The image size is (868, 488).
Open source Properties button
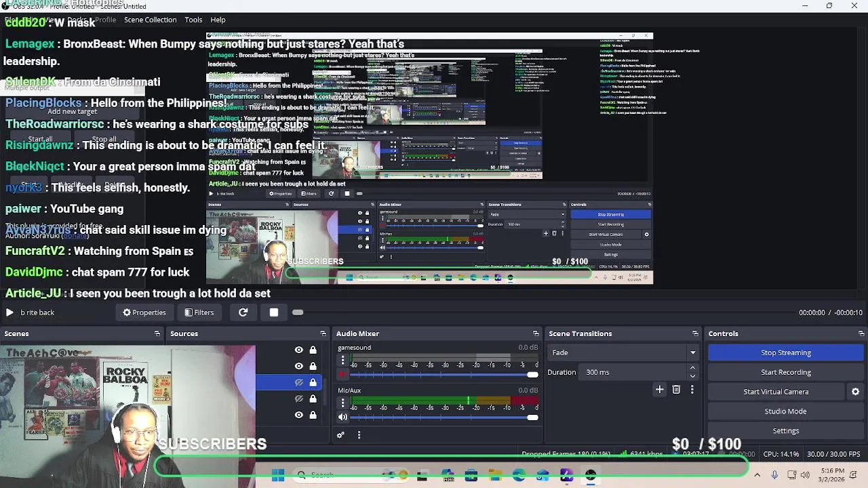(x=144, y=312)
